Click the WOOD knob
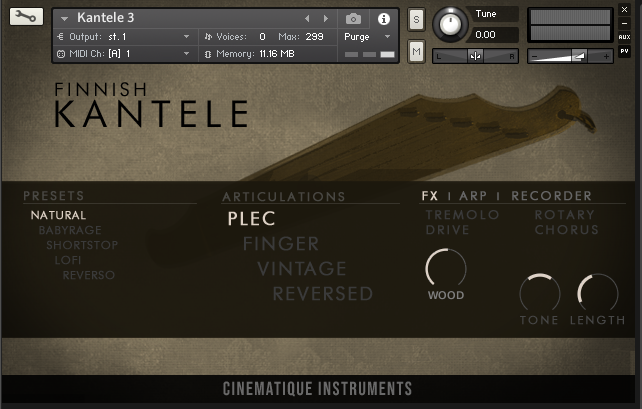The width and height of the screenshot is (642, 409). point(446,268)
